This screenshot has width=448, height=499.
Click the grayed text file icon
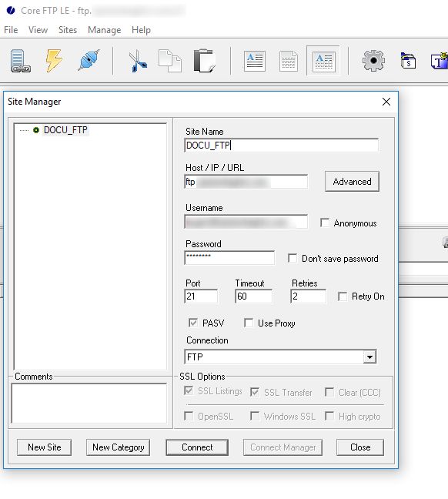(289, 61)
